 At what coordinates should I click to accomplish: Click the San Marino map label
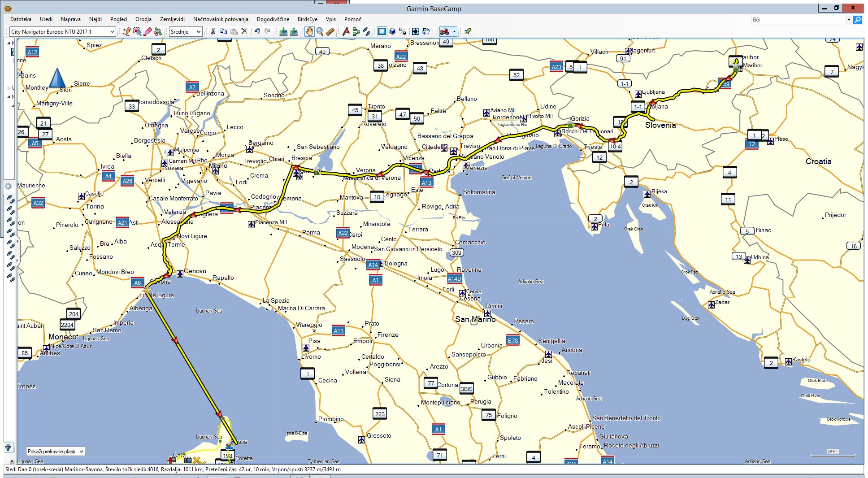pyautogui.click(x=475, y=319)
